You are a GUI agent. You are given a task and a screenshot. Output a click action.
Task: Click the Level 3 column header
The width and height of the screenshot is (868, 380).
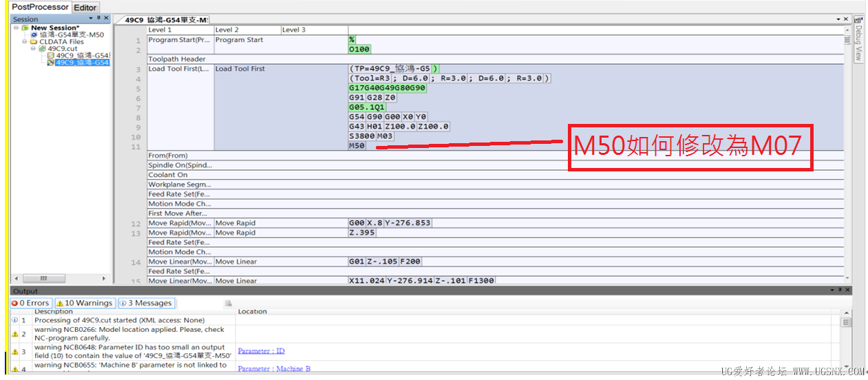pyautogui.click(x=314, y=30)
